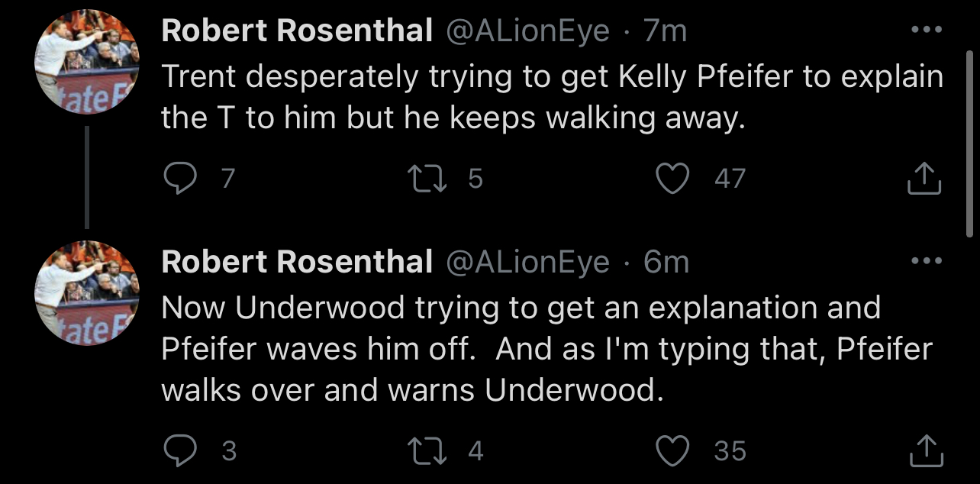This screenshot has height=484, width=980.
Task: Open Robert Rosenthal name on first tweet
Action: tap(297, 31)
